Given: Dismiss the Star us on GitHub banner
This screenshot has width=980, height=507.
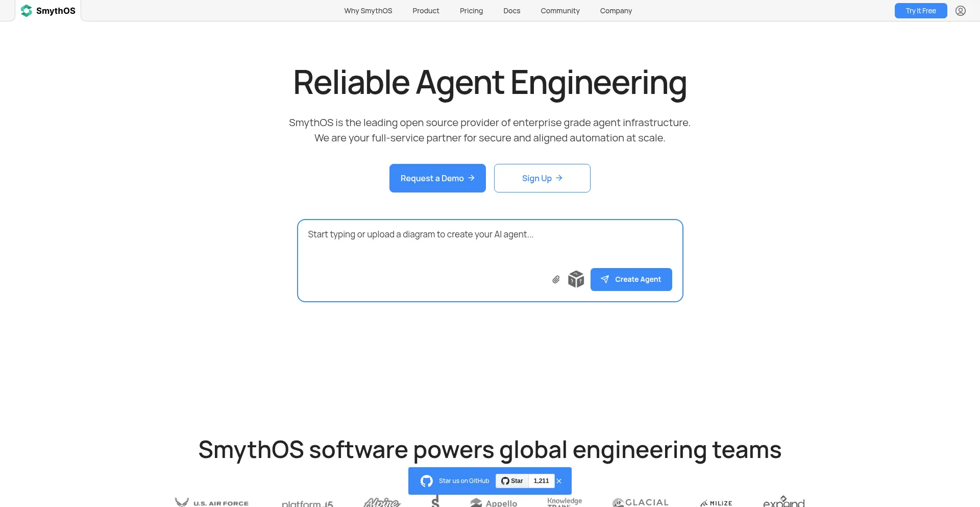Looking at the screenshot, I should point(559,480).
